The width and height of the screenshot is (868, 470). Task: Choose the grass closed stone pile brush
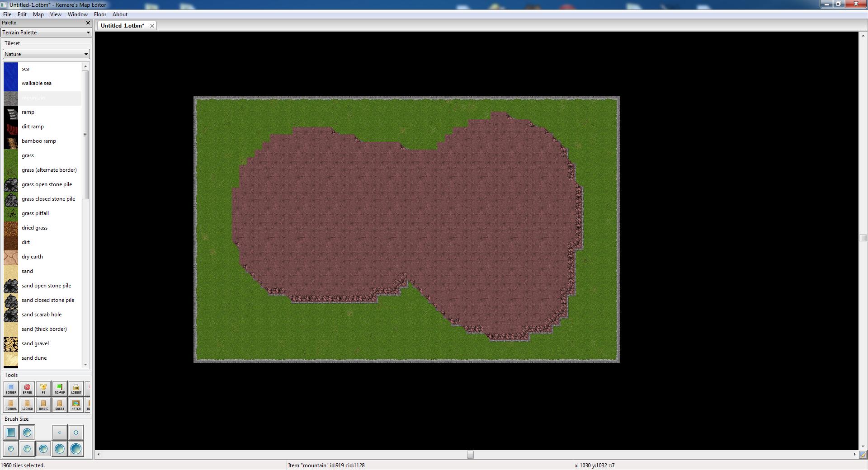click(x=42, y=199)
